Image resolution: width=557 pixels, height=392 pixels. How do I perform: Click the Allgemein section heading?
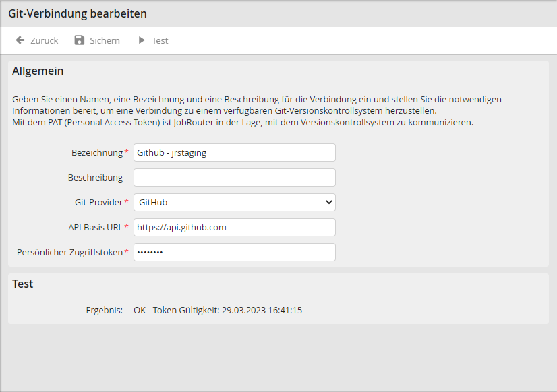(38, 71)
